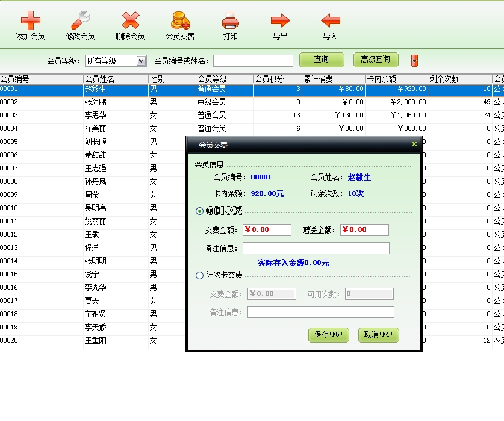
Task: Open 修改会员 edit member tool
Action: pos(80,22)
